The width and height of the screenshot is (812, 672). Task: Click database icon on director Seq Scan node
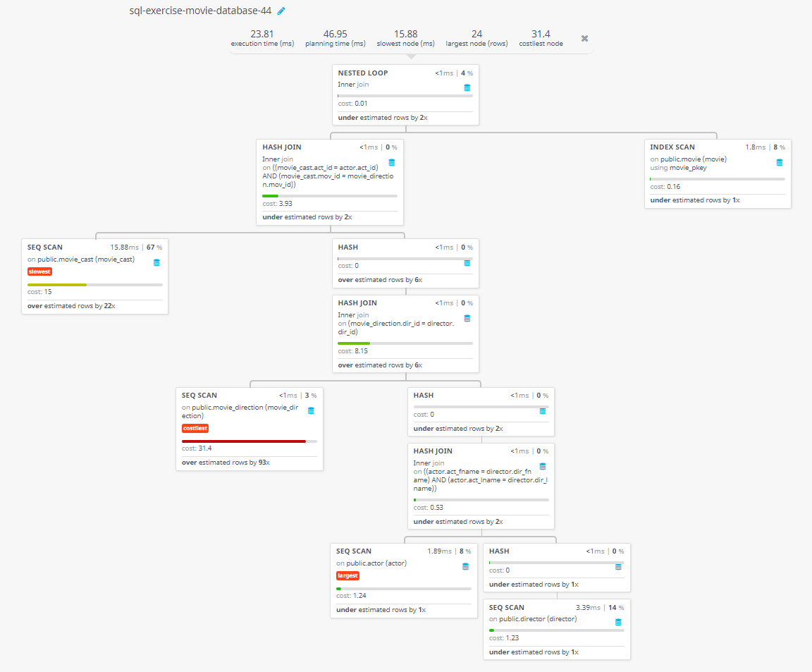coord(618,623)
